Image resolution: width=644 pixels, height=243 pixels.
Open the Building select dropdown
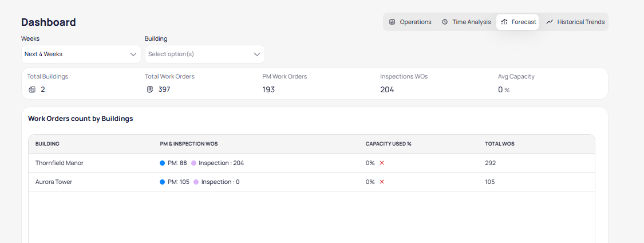click(204, 54)
